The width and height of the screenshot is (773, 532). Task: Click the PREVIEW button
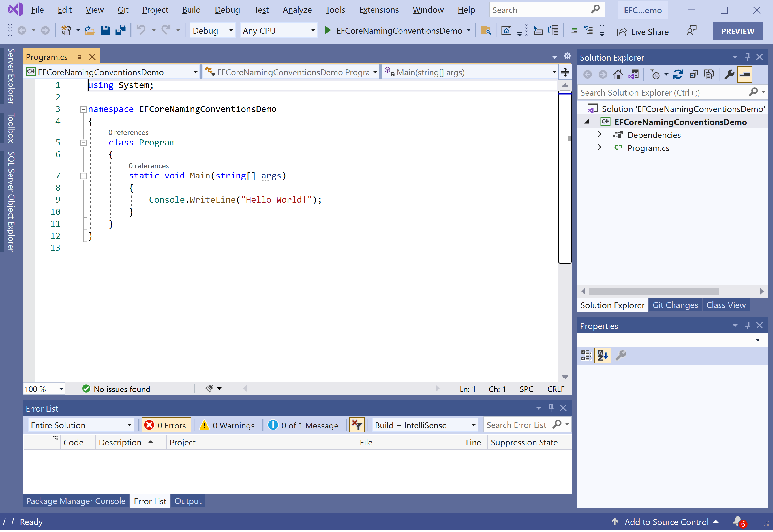738,31
